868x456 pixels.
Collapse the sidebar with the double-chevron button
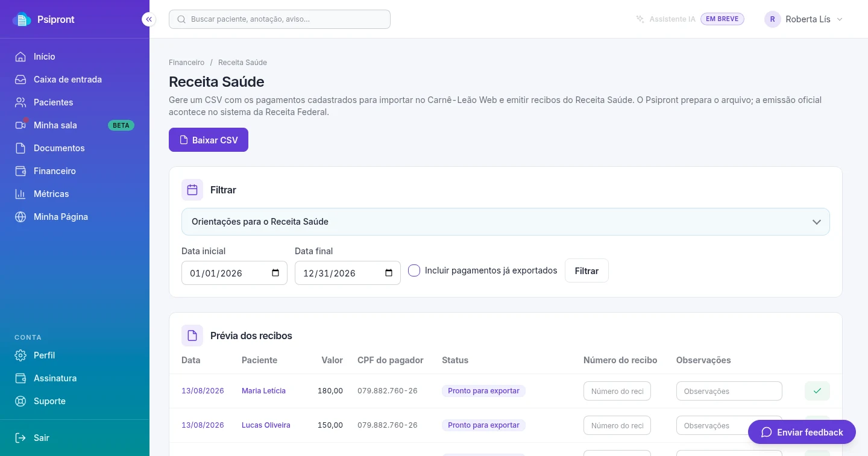pos(149,19)
